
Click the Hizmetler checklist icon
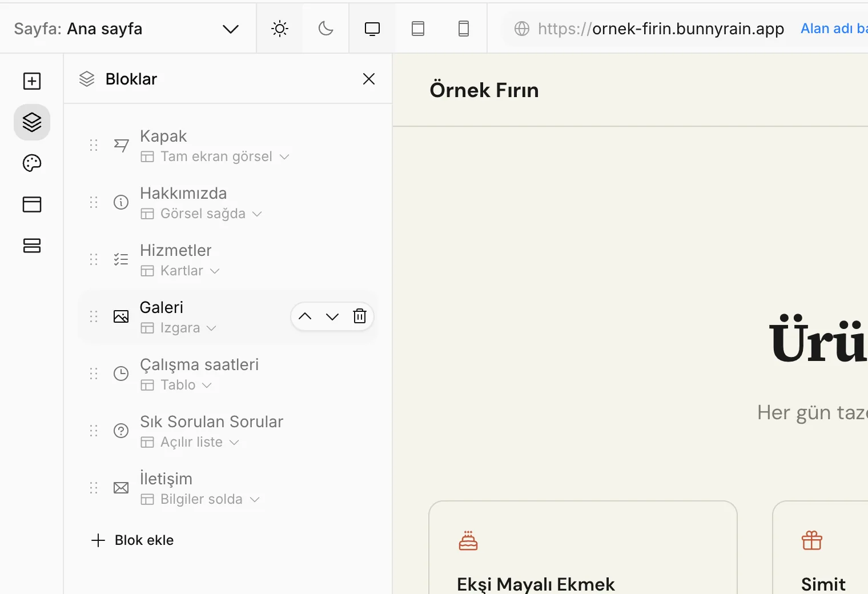(x=121, y=259)
